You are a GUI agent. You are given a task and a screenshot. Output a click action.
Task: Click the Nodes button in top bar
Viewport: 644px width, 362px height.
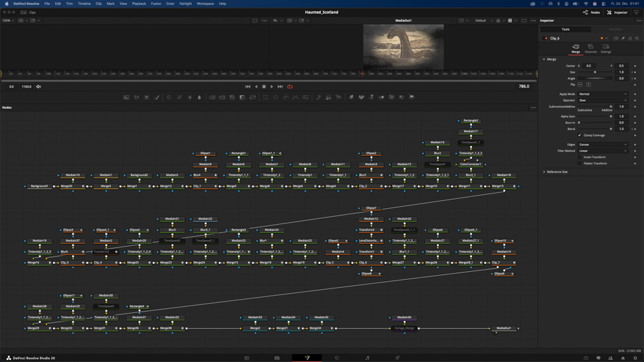tap(592, 12)
